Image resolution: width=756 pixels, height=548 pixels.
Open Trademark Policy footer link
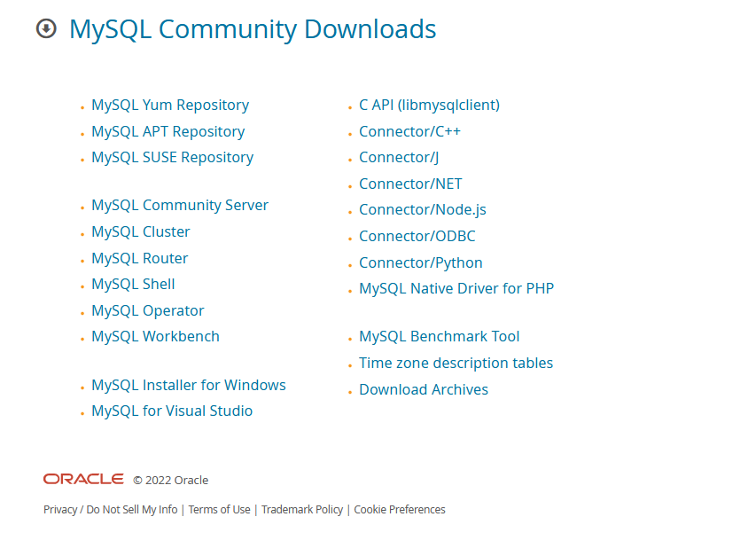pyautogui.click(x=302, y=509)
